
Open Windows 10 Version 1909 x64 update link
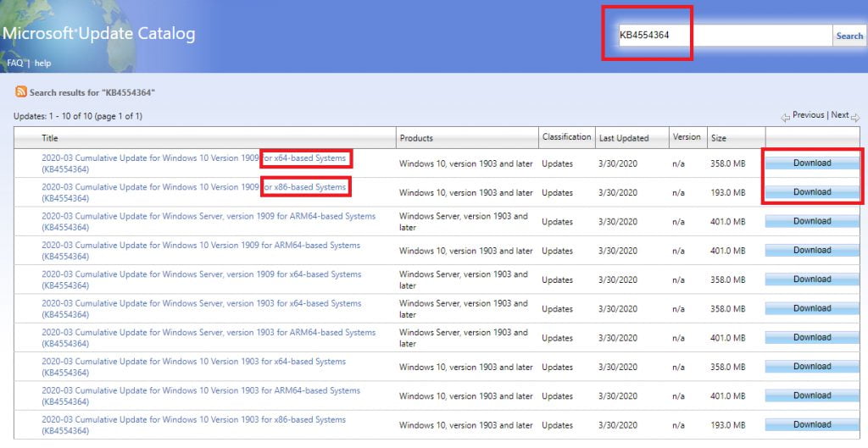tap(194, 163)
